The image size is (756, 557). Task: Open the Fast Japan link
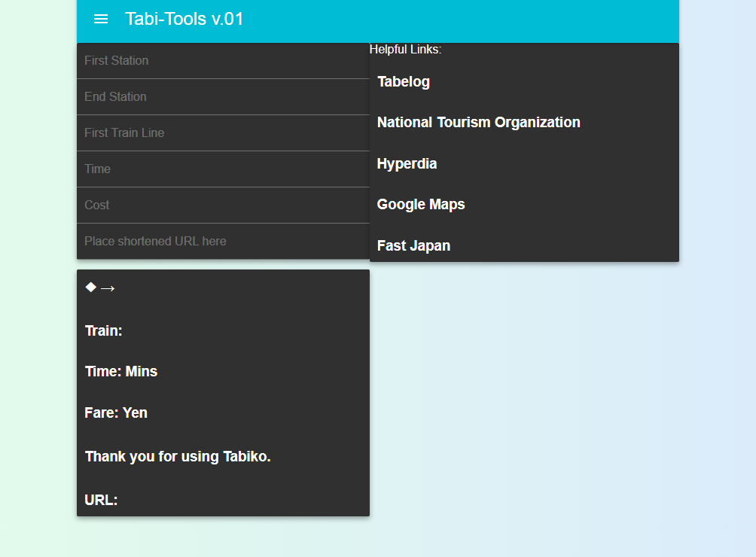coord(413,245)
